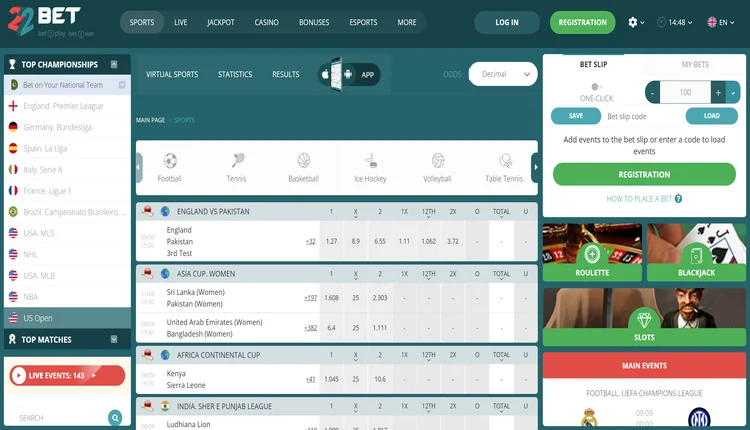The height and width of the screenshot is (430, 750).
Task: Click the stake amount 100 field
Action: (x=685, y=93)
